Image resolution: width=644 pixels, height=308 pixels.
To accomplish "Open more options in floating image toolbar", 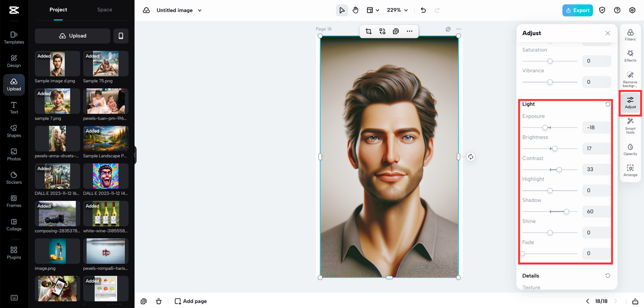I will point(410,31).
